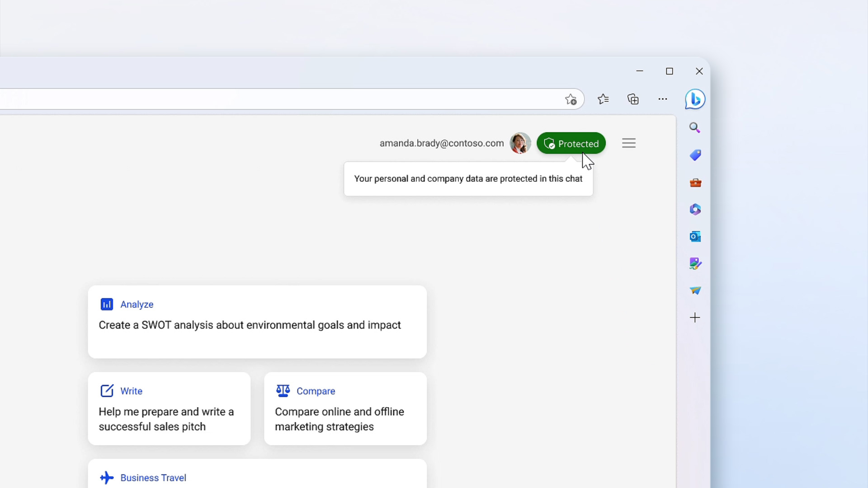Open the search icon in sidebar

[x=694, y=127]
